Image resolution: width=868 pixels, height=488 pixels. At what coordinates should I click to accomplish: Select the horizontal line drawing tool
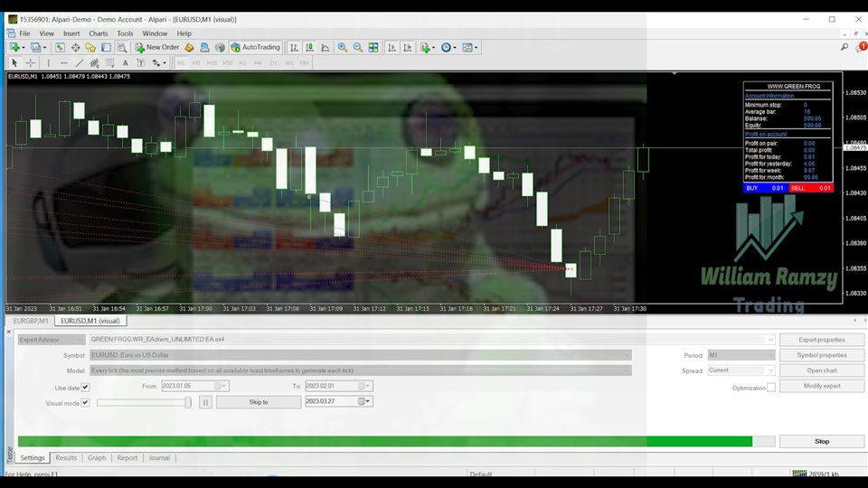pos(64,63)
